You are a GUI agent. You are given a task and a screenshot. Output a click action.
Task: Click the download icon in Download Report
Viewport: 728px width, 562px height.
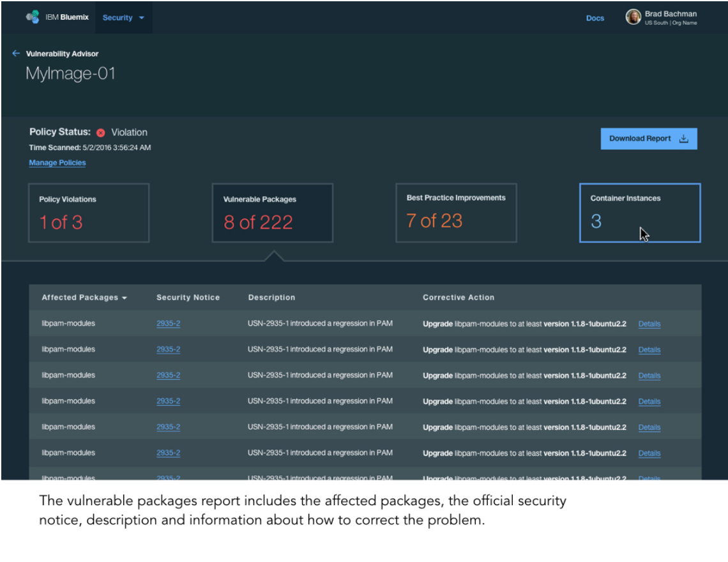pos(683,139)
